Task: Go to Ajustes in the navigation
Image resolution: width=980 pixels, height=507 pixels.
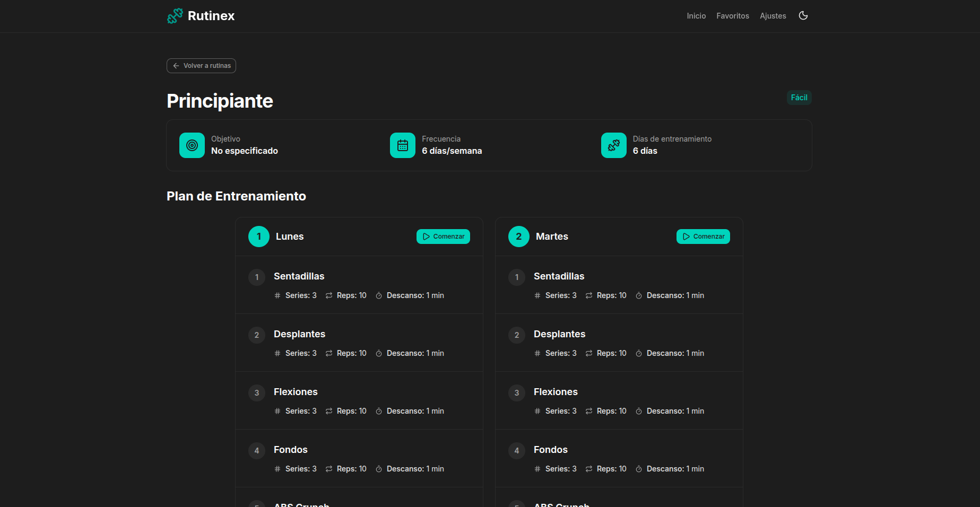Action: pos(773,16)
